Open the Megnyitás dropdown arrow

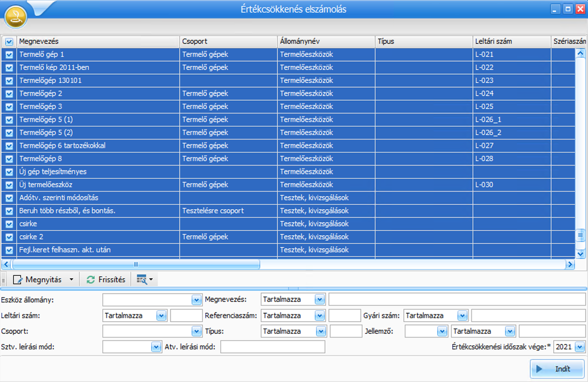tap(71, 280)
